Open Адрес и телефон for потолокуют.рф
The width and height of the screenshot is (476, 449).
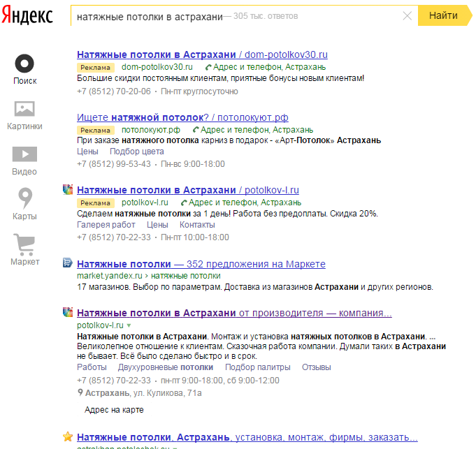(x=253, y=130)
